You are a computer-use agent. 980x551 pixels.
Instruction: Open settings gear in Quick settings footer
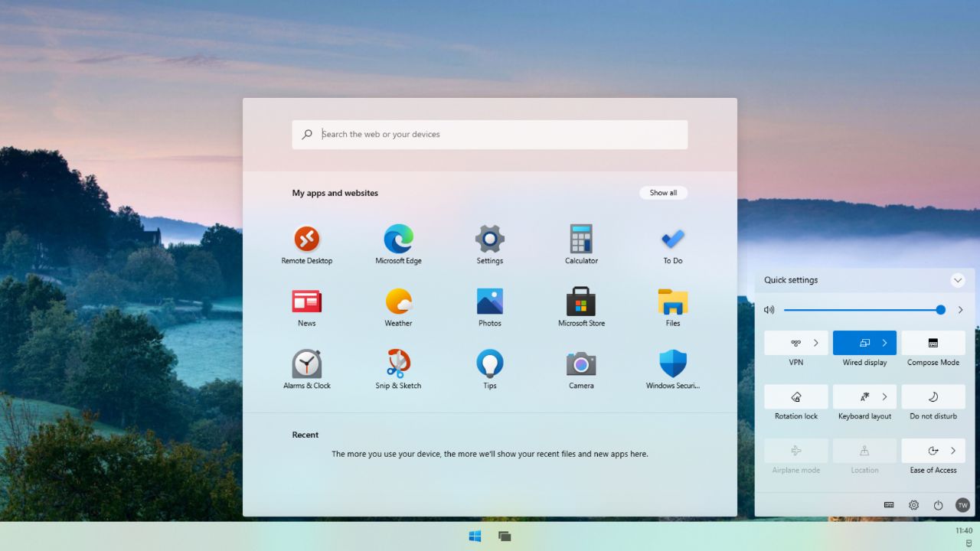click(x=913, y=505)
